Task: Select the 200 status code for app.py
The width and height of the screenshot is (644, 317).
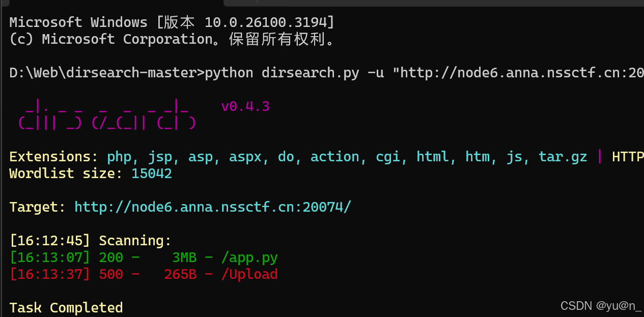Action: [x=110, y=257]
